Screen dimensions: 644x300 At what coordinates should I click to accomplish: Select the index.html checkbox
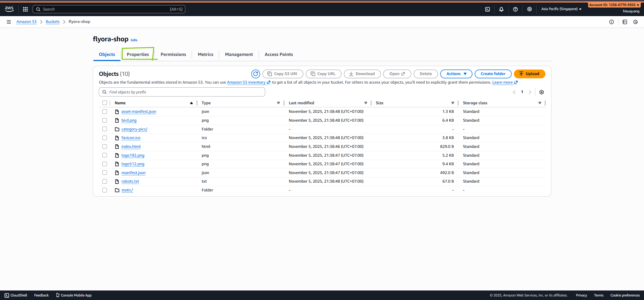(x=105, y=147)
